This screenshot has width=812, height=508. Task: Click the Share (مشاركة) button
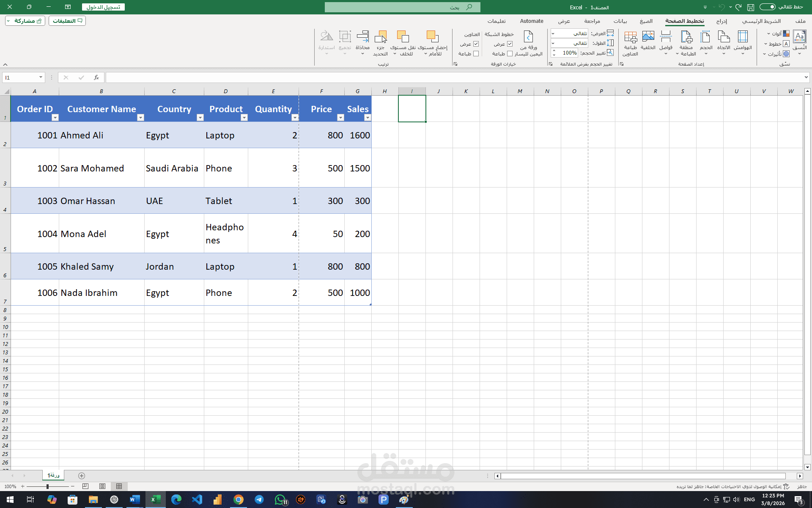pos(25,21)
